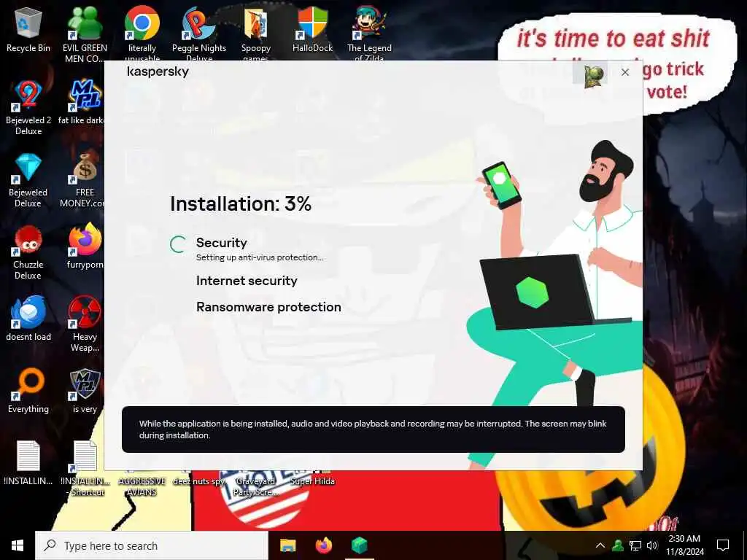
Task: Click the Security installation step
Action: click(x=222, y=243)
